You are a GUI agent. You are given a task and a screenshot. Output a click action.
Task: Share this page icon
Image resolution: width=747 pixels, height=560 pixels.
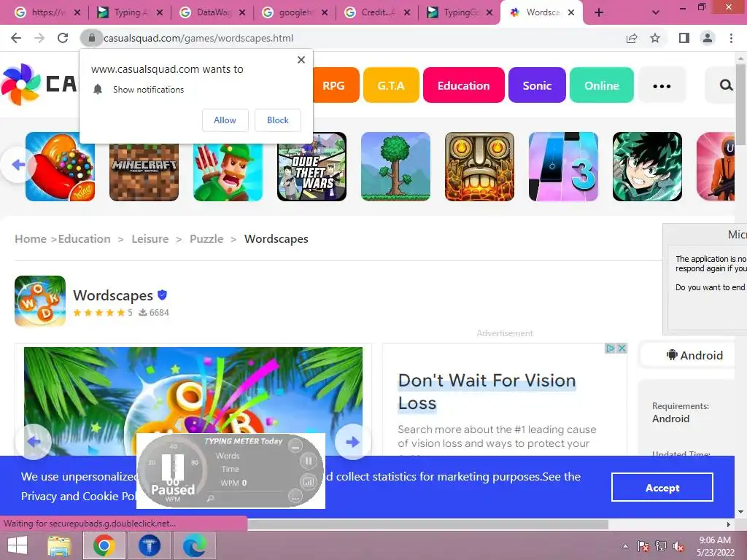(632, 38)
